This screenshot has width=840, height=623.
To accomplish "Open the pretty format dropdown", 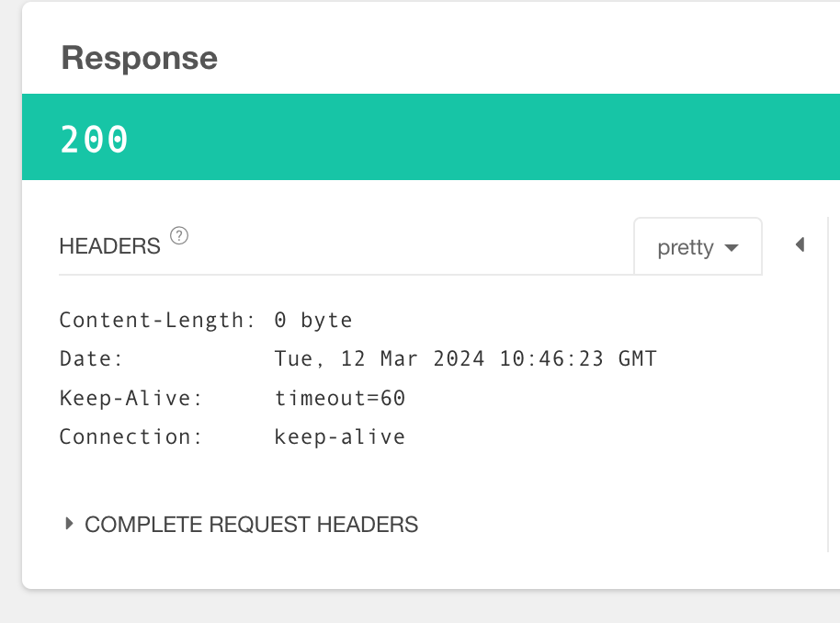I will [x=698, y=247].
